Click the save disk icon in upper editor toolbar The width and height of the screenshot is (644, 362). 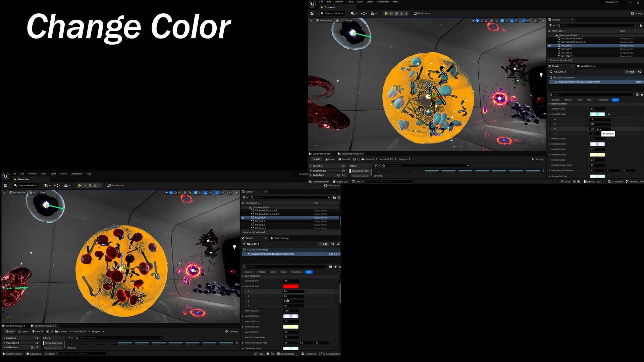(312, 13)
